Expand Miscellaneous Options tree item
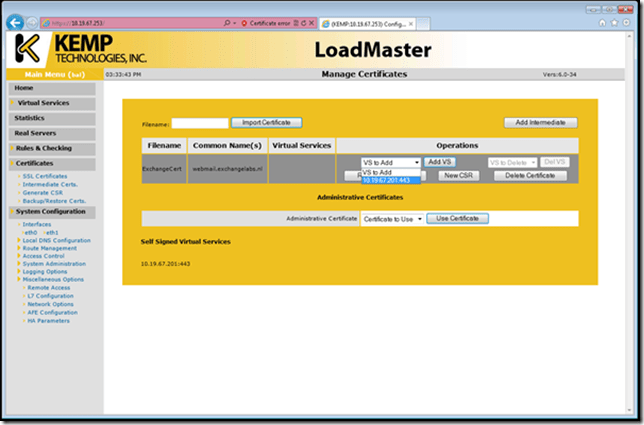 54,278
